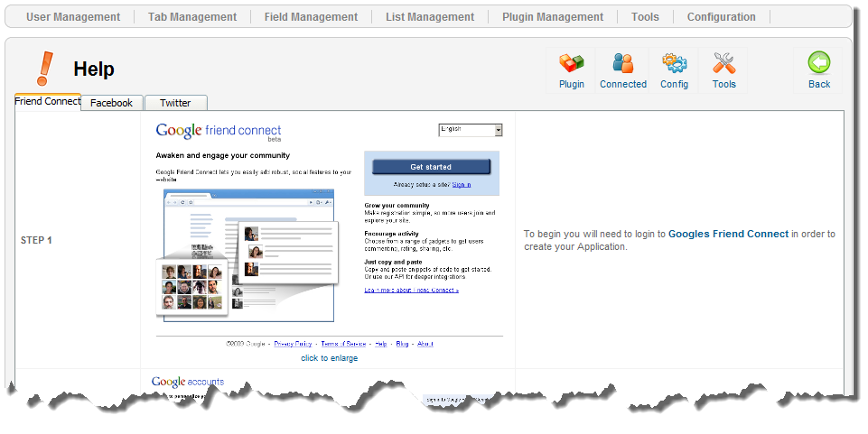Open the Tools menu in top bar
Image resolution: width=868 pixels, height=434 pixels.
(645, 17)
